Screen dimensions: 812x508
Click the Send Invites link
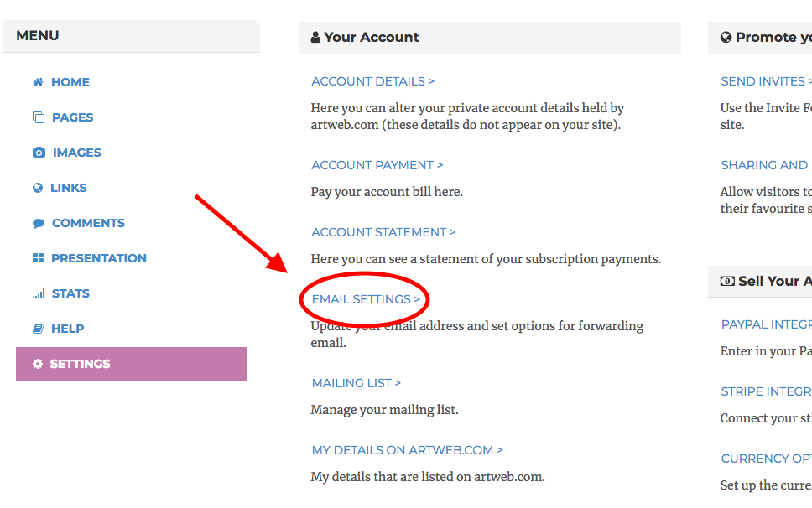[x=765, y=81]
